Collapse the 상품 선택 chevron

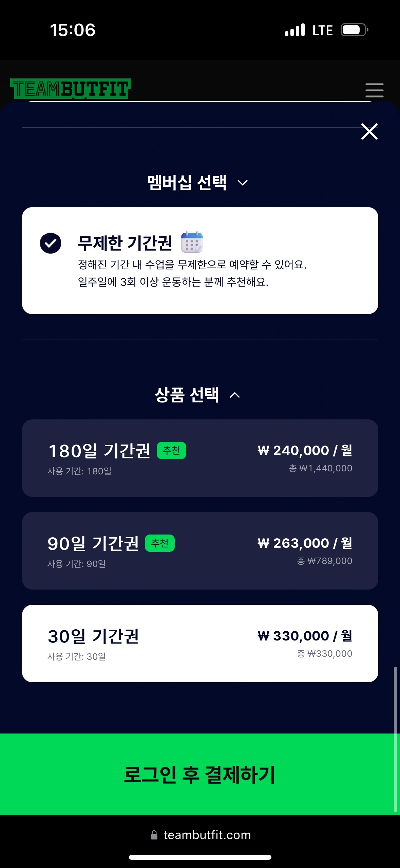(235, 395)
